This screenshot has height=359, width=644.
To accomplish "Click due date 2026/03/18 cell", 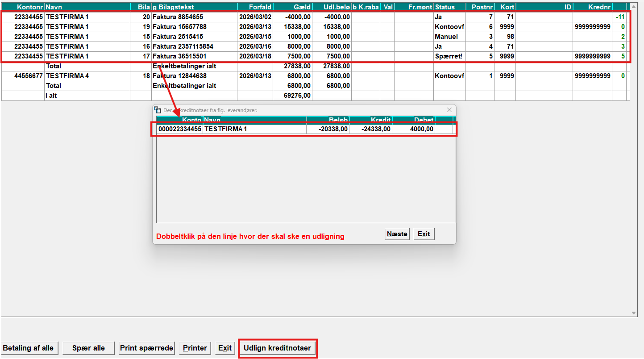I will 255,56.
